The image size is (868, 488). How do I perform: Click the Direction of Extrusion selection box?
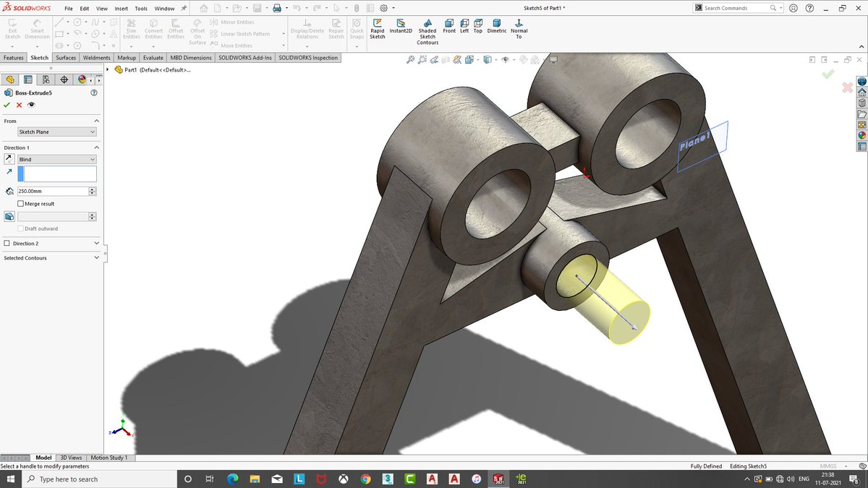coord(57,174)
